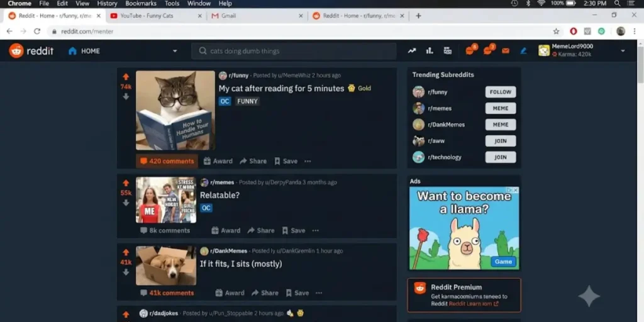
Task: Open r/DankMemes link on box dog post
Action: point(228,251)
